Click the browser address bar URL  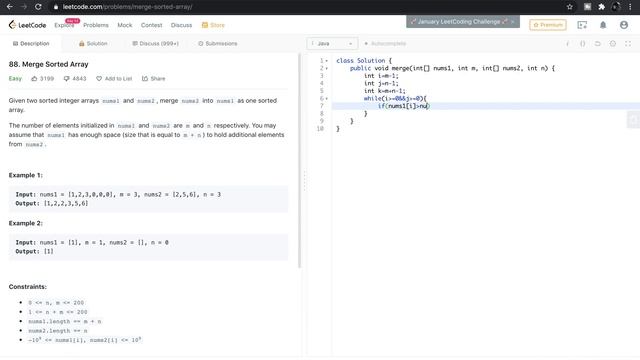point(127,7)
